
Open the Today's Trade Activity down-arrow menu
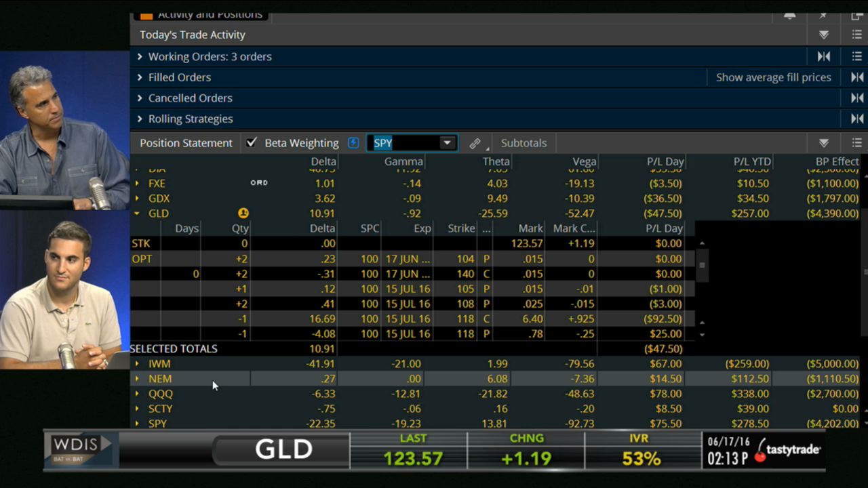(x=824, y=35)
